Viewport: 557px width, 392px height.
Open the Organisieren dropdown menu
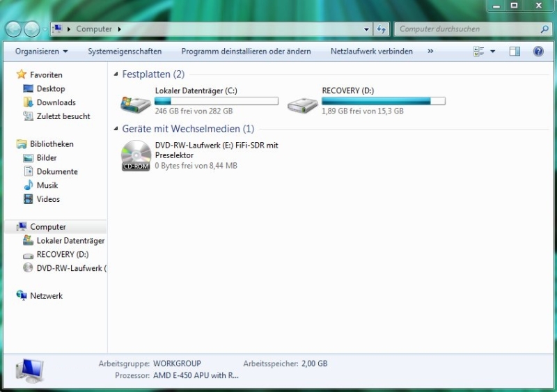41,52
